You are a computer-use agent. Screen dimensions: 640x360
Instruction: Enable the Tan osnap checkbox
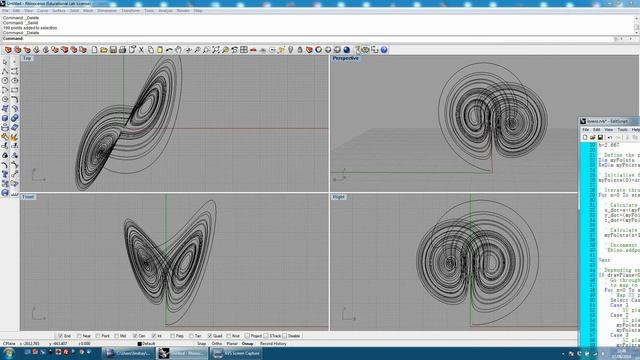click(191, 336)
